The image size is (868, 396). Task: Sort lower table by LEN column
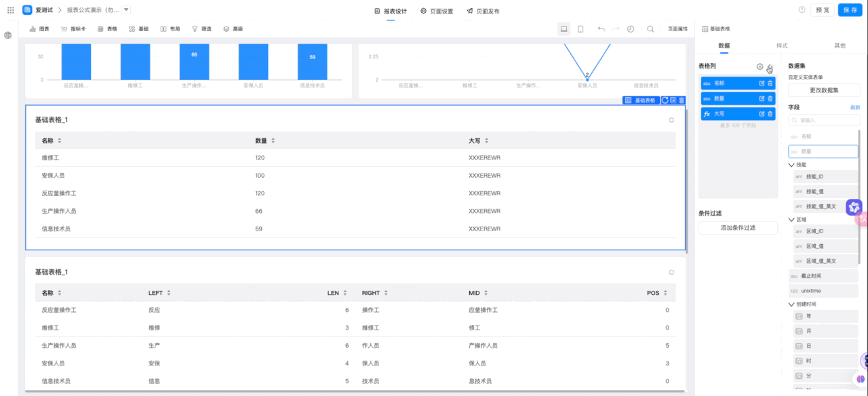coord(346,293)
